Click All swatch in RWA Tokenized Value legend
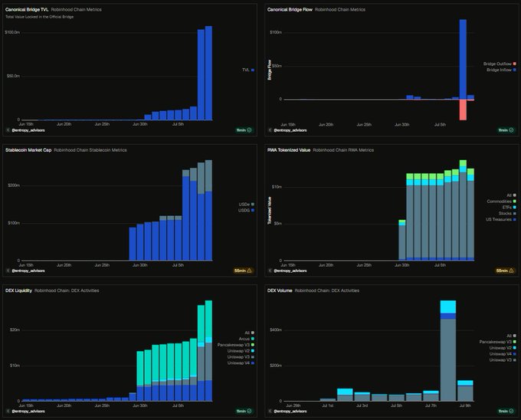Image resolution: width=521 pixels, height=420 pixels. pyautogui.click(x=515, y=195)
